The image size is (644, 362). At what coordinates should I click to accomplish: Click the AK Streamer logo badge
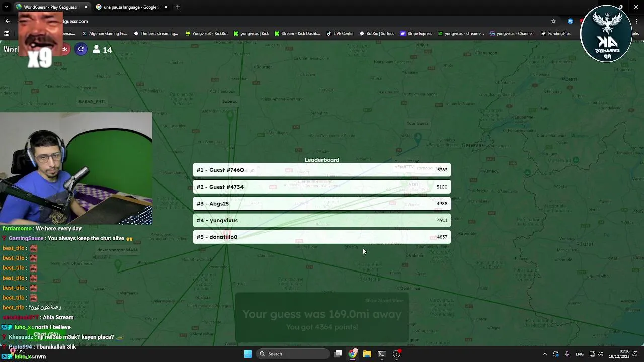pyautogui.click(x=606, y=34)
